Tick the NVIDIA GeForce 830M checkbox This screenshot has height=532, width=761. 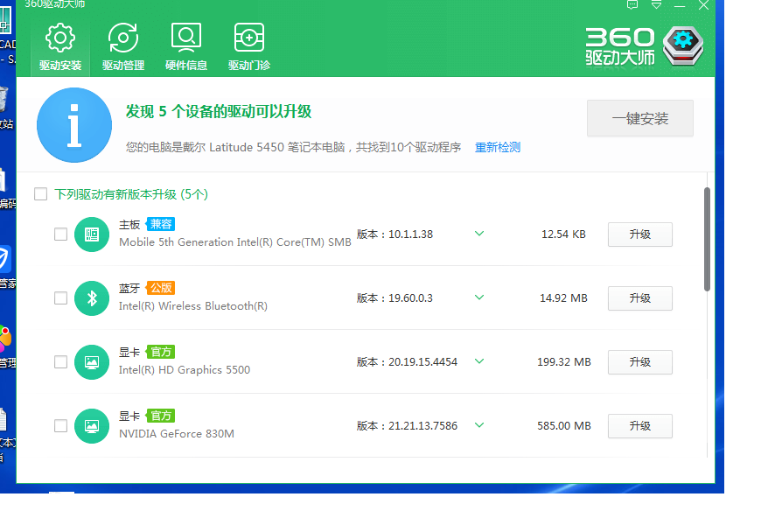coord(60,426)
